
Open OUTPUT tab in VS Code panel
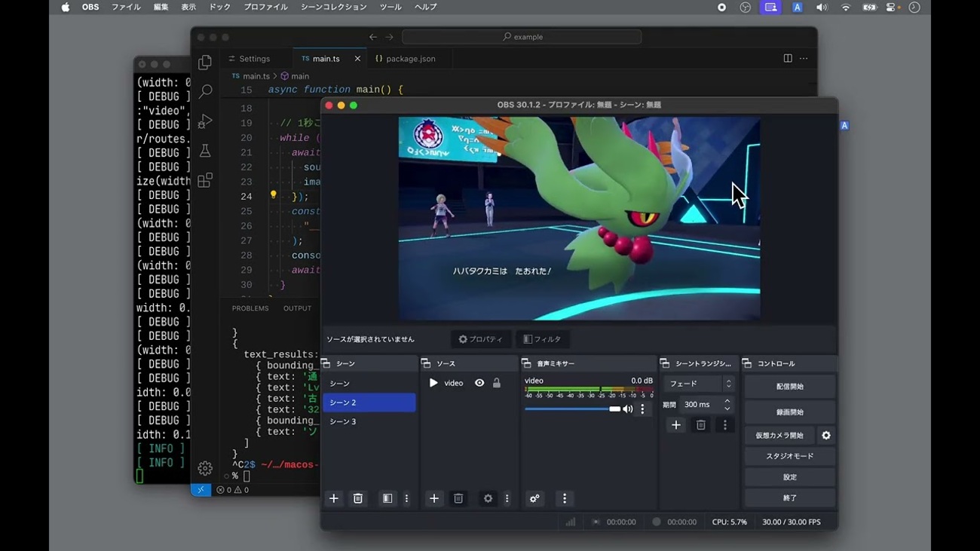tap(297, 308)
